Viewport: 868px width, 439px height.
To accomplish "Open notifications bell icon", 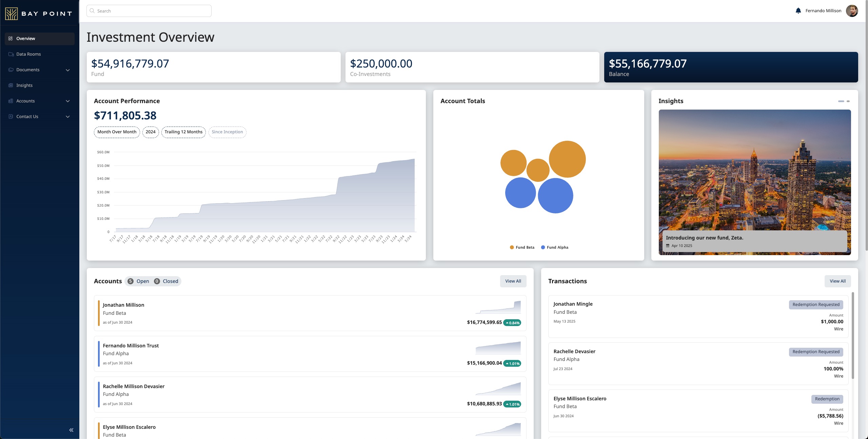I will pyautogui.click(x=798, y=11).
